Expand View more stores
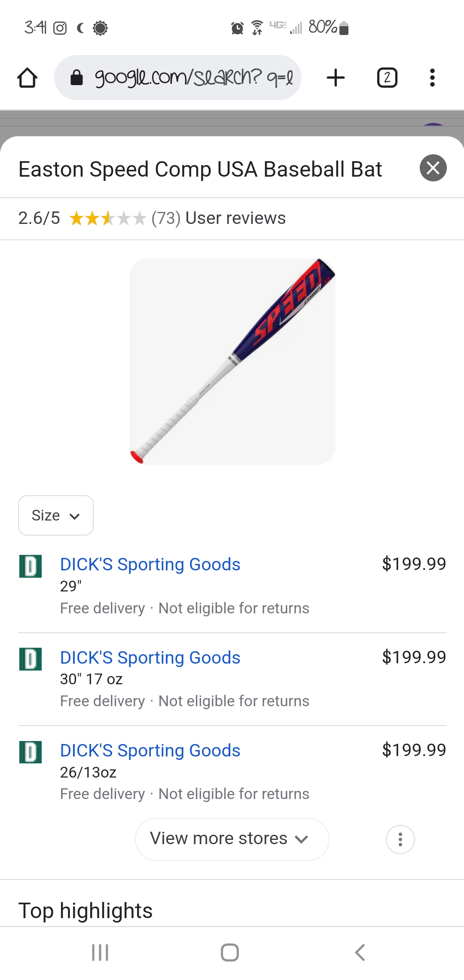This screenshot has width=464, height=980. point(231,838)
